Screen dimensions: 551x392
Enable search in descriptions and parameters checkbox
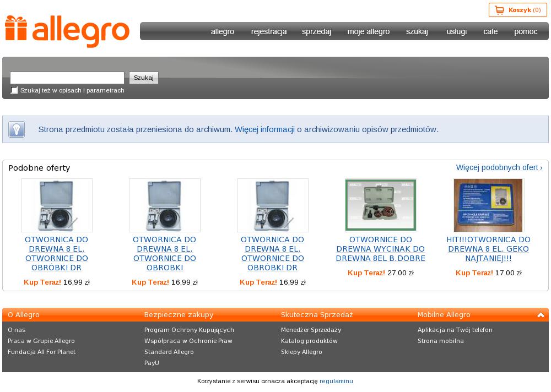(x=14, y=90)
